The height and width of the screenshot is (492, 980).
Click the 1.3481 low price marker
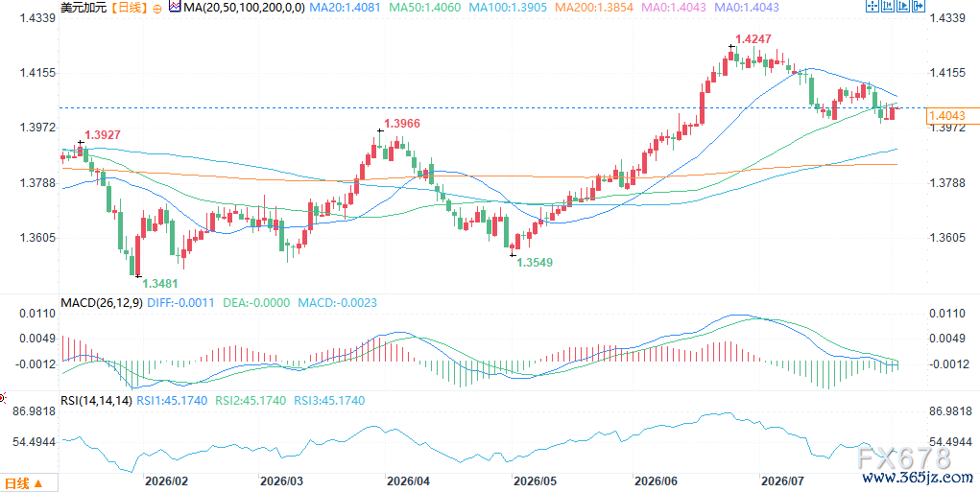click(x=160, y=284)
